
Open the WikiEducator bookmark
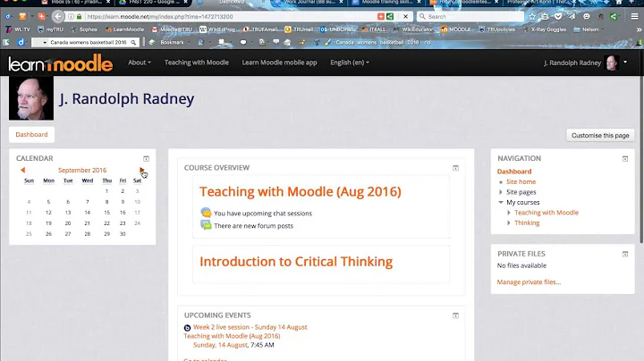(412, 29)
